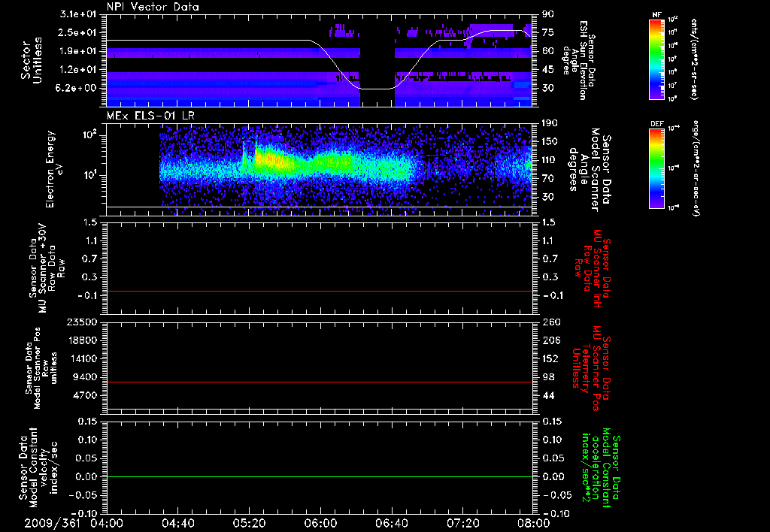Select the 'NPI Vector Data' panel title

(x=153, y=7)
